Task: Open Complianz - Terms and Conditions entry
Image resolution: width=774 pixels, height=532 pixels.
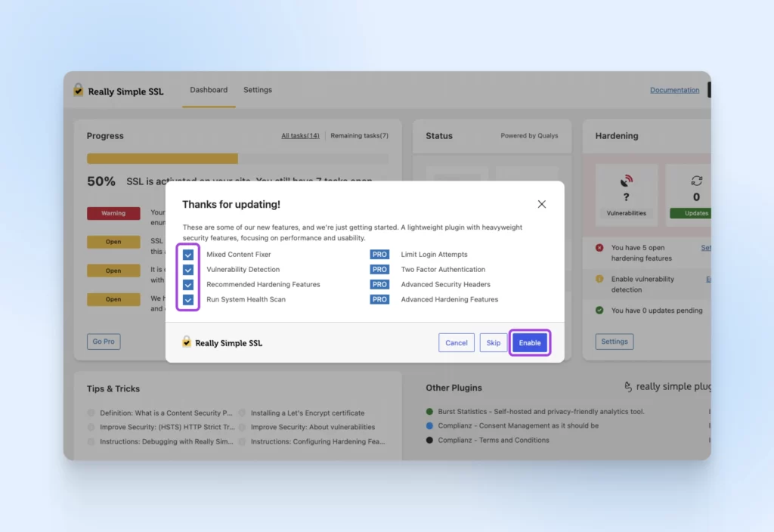Action: 494,441
